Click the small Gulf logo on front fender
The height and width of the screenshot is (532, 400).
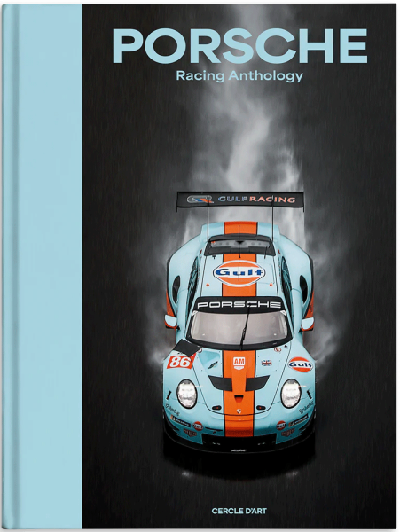[x=301, y=364]
